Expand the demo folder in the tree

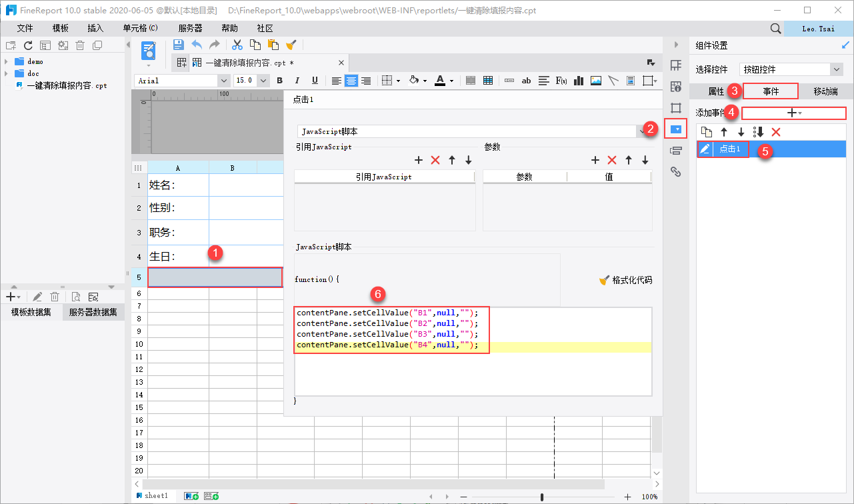[x=6, y=61]
